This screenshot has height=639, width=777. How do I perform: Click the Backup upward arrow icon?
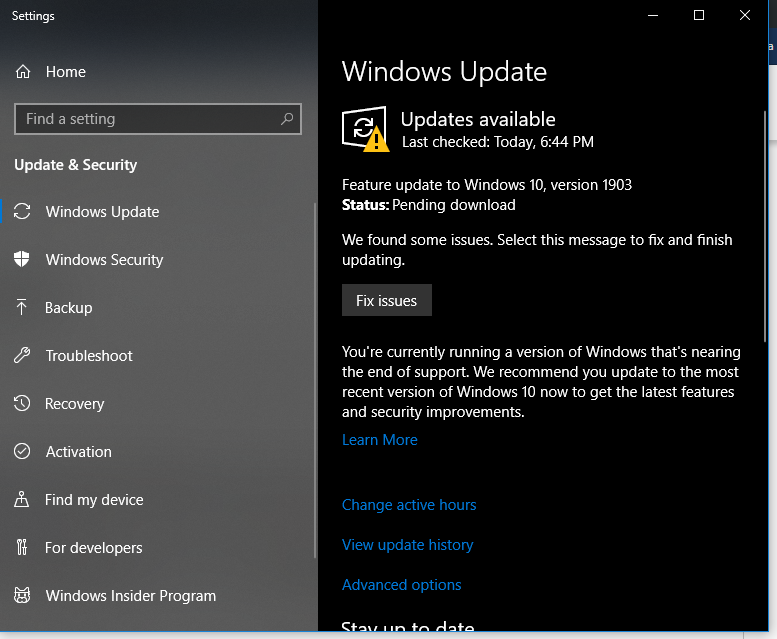point(21,307)
